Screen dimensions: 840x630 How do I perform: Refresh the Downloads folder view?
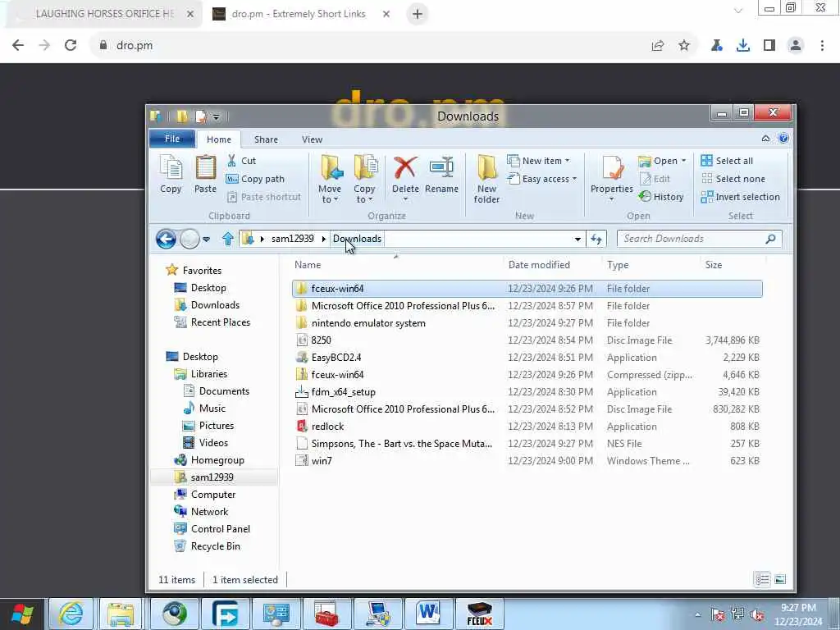pos(596,239)
